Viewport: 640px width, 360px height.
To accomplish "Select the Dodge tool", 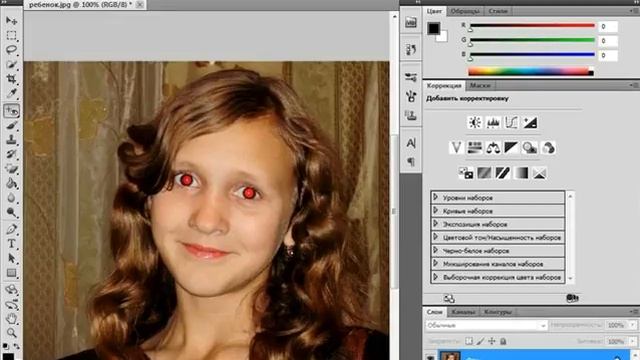I will [x=11, y=212].
